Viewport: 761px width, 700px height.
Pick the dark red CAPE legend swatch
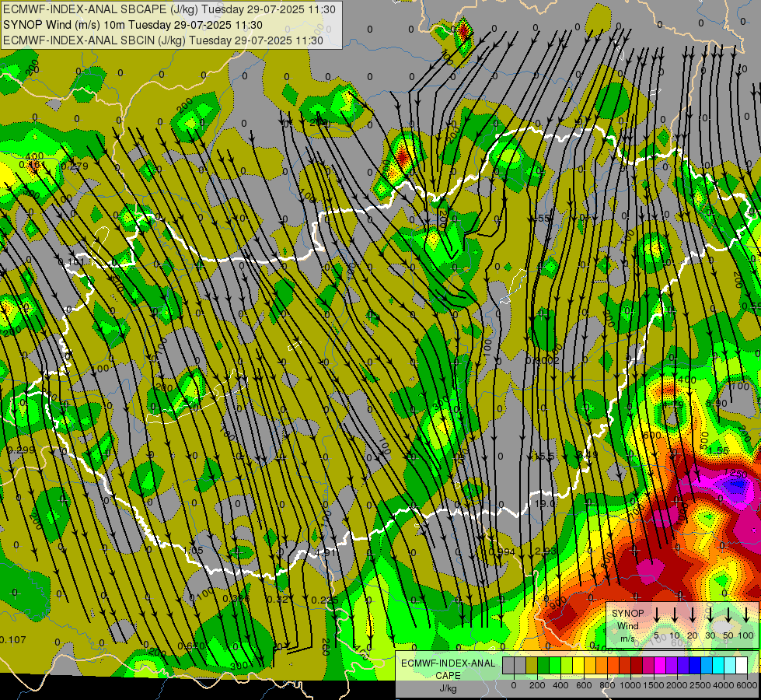[637, 665]
